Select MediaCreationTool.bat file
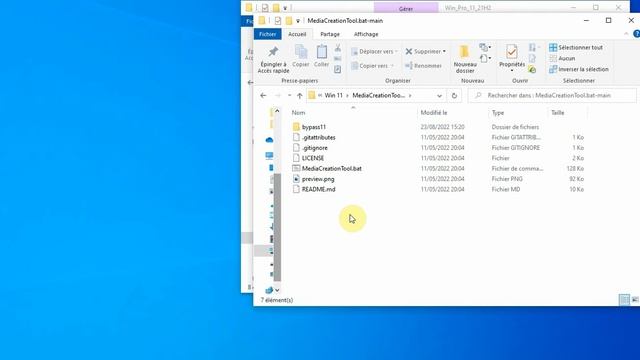Viewport: 640px width, 360px height. [x=331, y=169]
